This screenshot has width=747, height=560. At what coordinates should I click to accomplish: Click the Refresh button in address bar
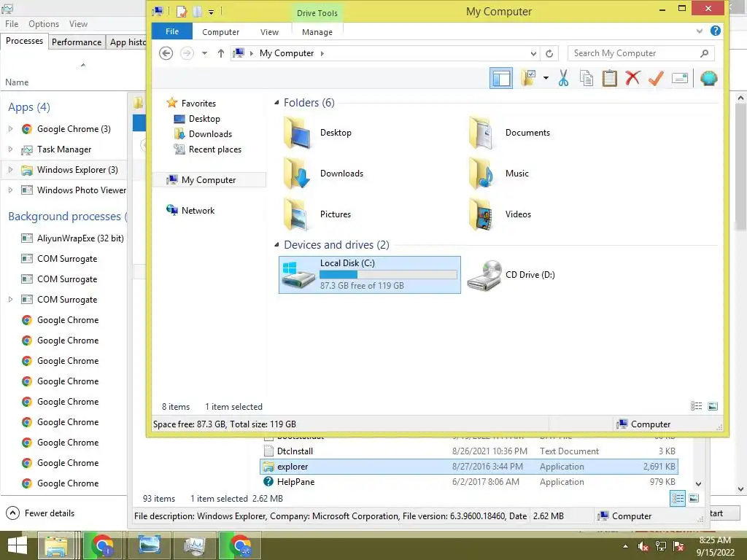coord(549,53)
